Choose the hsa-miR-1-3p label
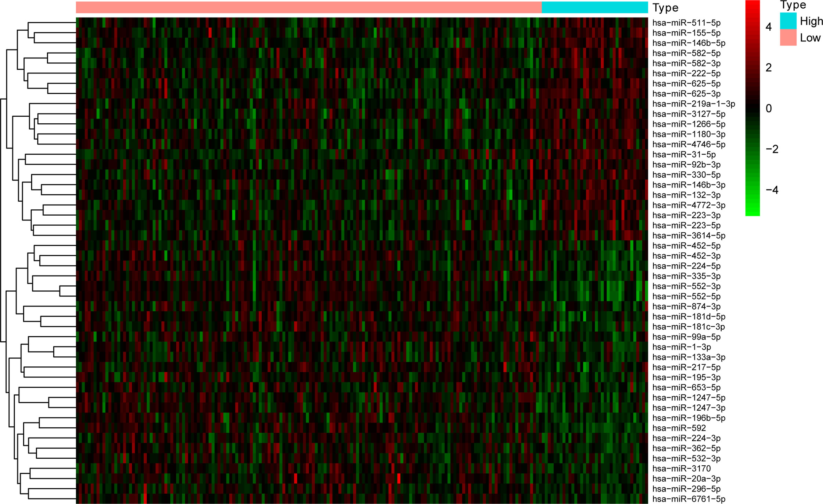Image resolution: width=823 pixels, height=504 pixels. click(682, 347)
